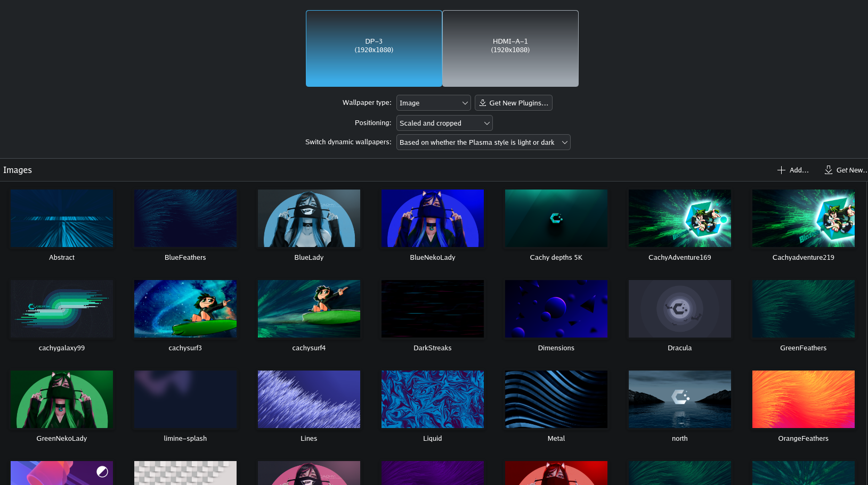Select the Cachy depths 5K wallpaper
The width and height of the screenshot is (868, 485).
click(x=556, y=218)
